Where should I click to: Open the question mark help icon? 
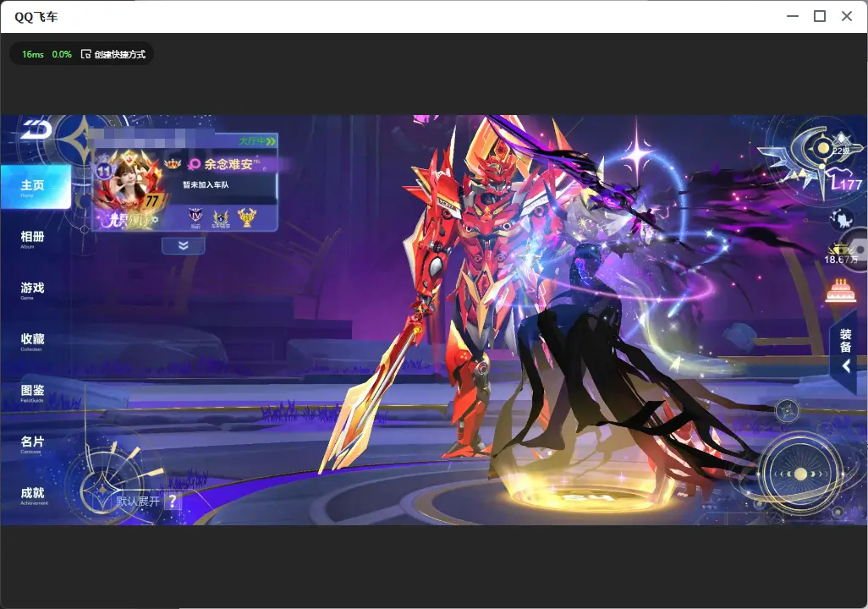173,502
